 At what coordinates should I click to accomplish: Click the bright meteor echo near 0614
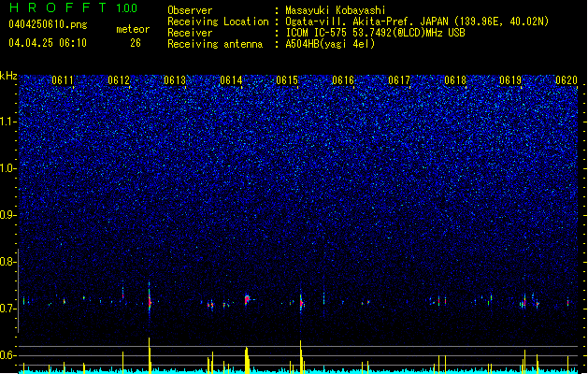click(x=247, y=299)
